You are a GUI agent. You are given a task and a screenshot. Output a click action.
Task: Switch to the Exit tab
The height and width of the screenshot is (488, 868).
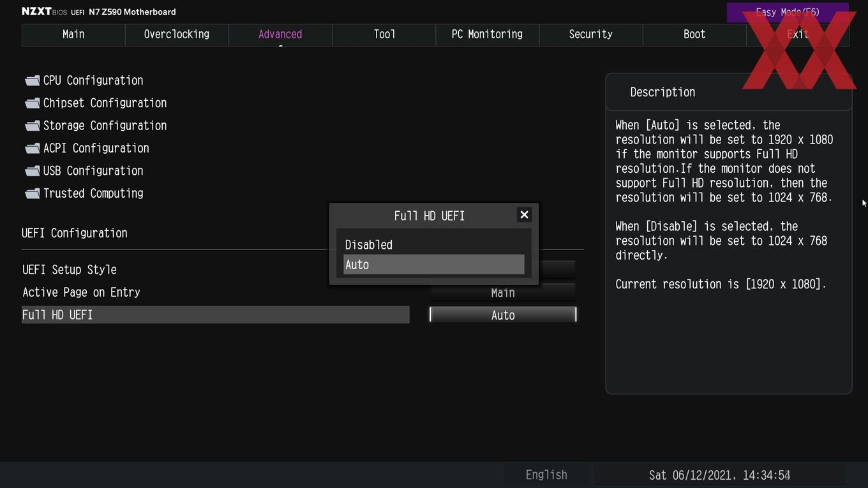coord(798,34)
